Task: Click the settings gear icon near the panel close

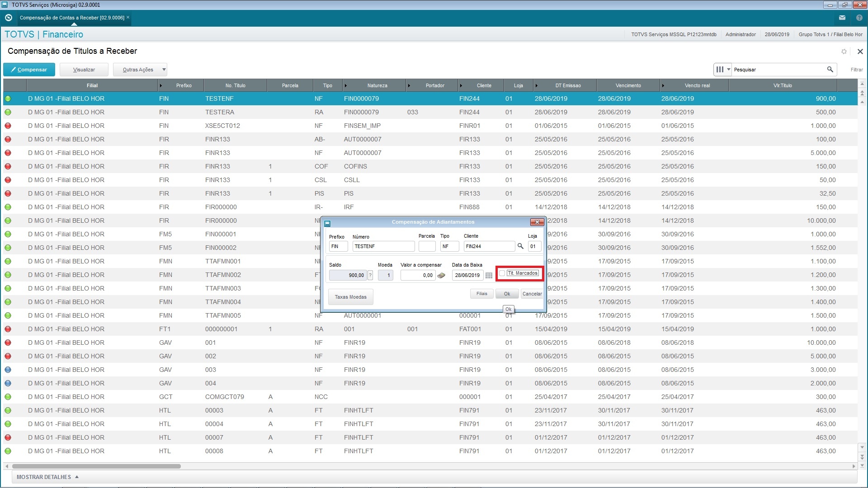Action: [844, 52]
